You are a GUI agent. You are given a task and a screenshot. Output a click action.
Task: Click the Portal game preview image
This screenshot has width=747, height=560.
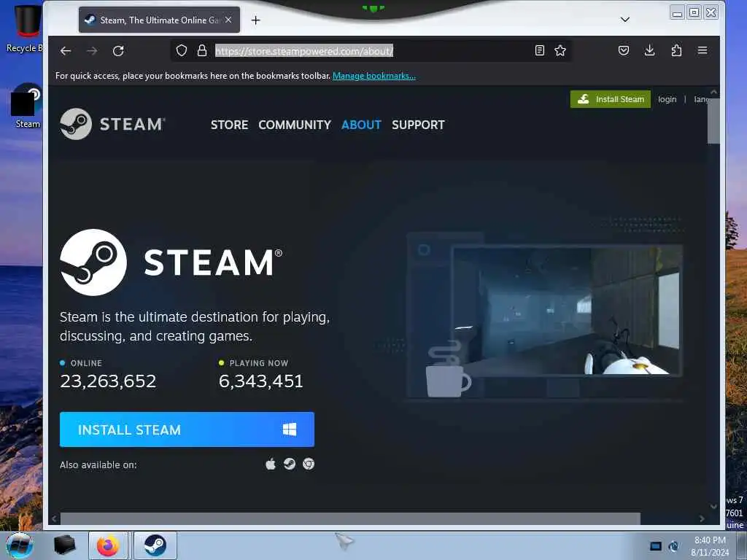[566, 311]
